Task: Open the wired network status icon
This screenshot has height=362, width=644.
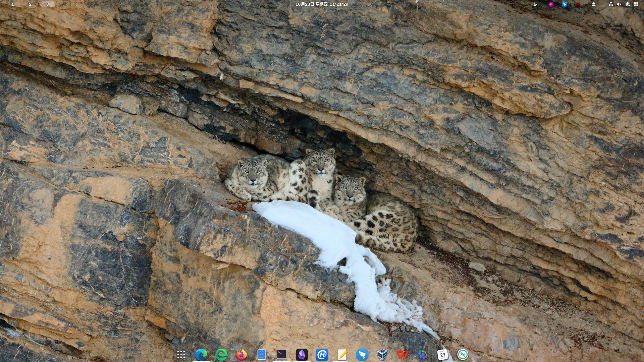Action: click(611, 4)
